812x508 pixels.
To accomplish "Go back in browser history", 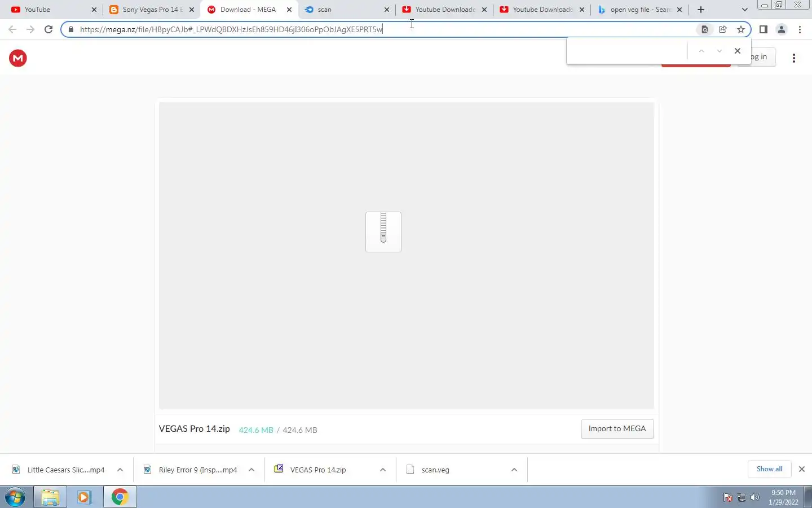I will pyautogui.click(x=12, y=29).
